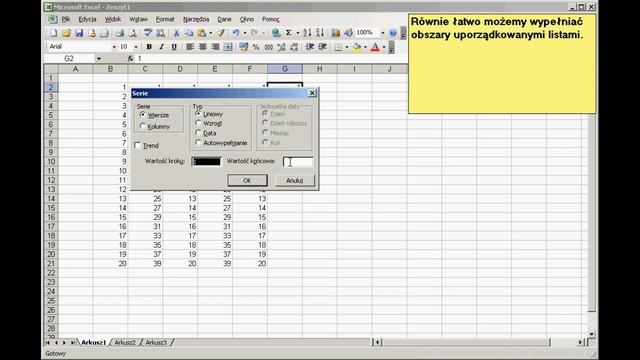Select the Kolumny radio button
640x360 pixels.
pos(155,127)
